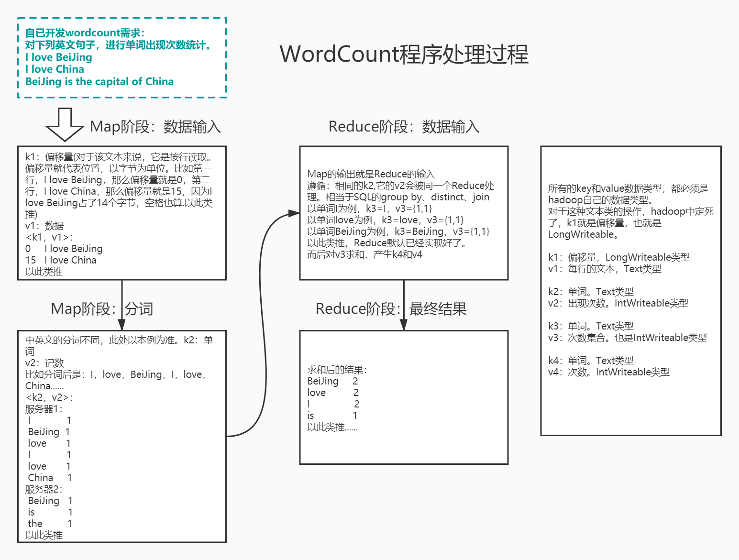Select the green line "自己开发wordcount需求:"
This screenshot has width=739, height=560.
click(x=85, y=33)
